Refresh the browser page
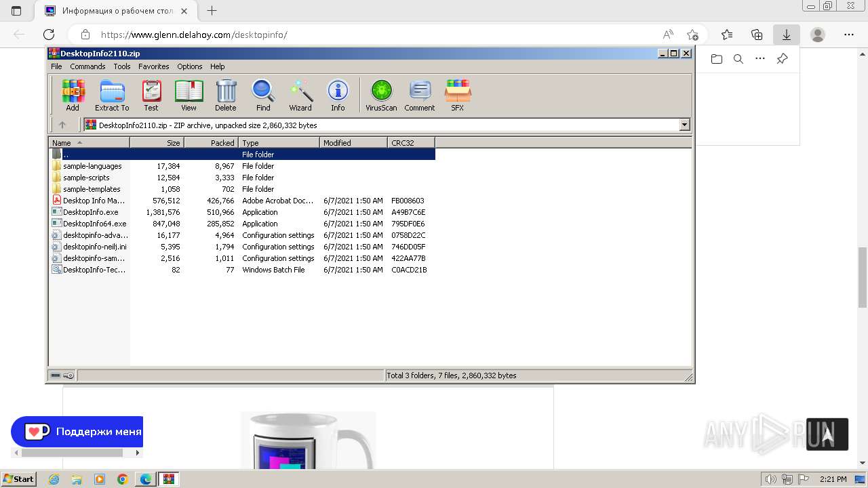 49,35
